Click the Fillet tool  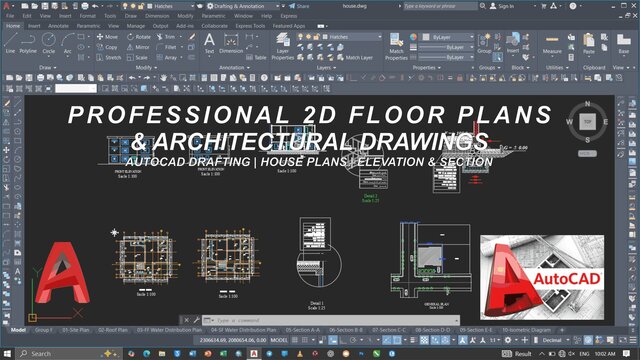(167, 47)
